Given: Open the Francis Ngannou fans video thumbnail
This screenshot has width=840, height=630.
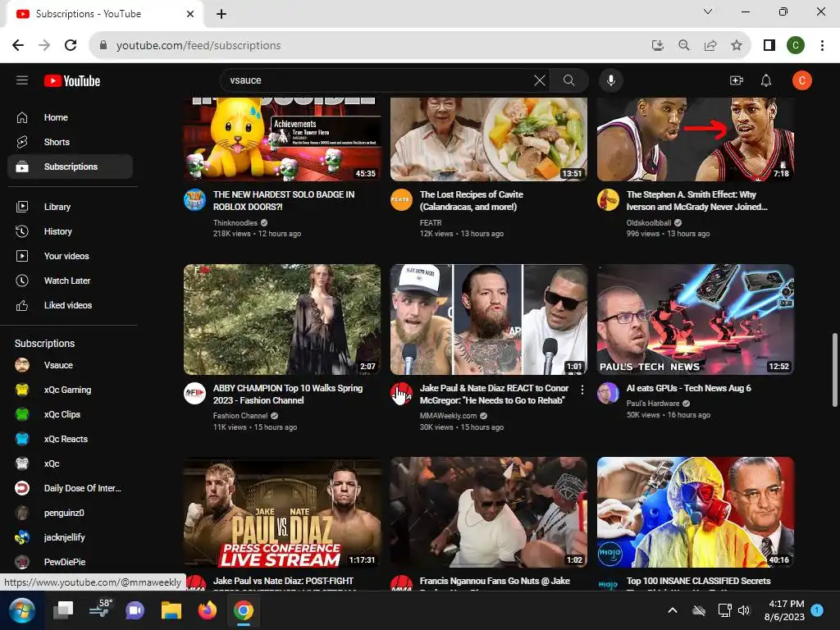Looking at the screenshot, I should tap(489, 512).
